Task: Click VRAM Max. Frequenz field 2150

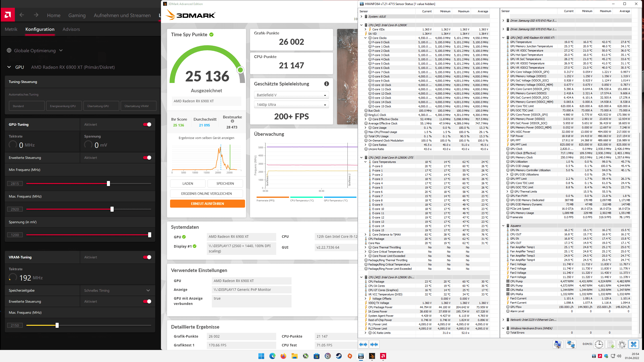Action: tap(15, 325)
